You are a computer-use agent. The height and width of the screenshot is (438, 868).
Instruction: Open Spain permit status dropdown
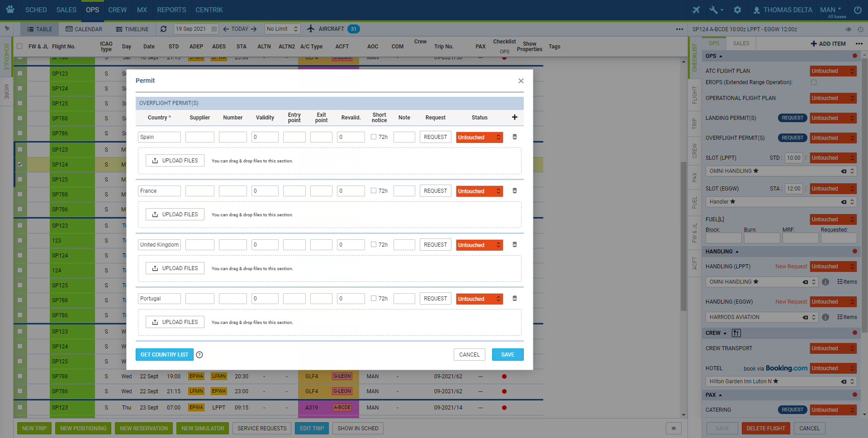pos(479,138)
